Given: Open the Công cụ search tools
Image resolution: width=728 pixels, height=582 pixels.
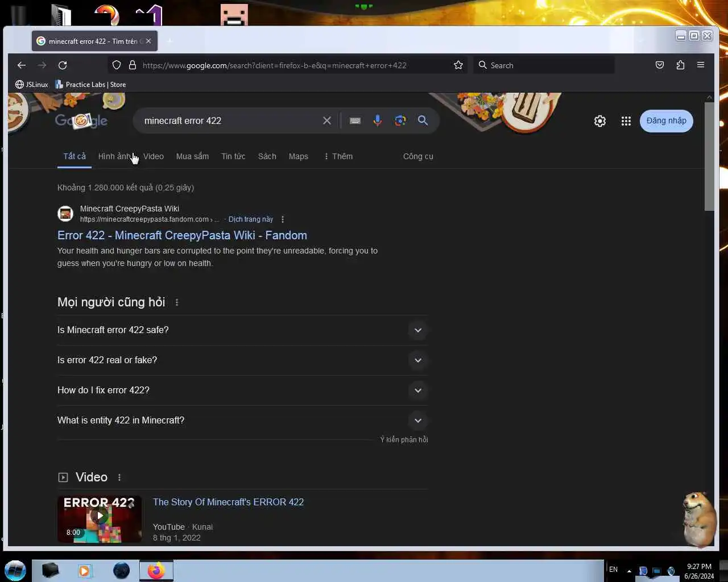Looking at the screenshot, I should [418, 156].
